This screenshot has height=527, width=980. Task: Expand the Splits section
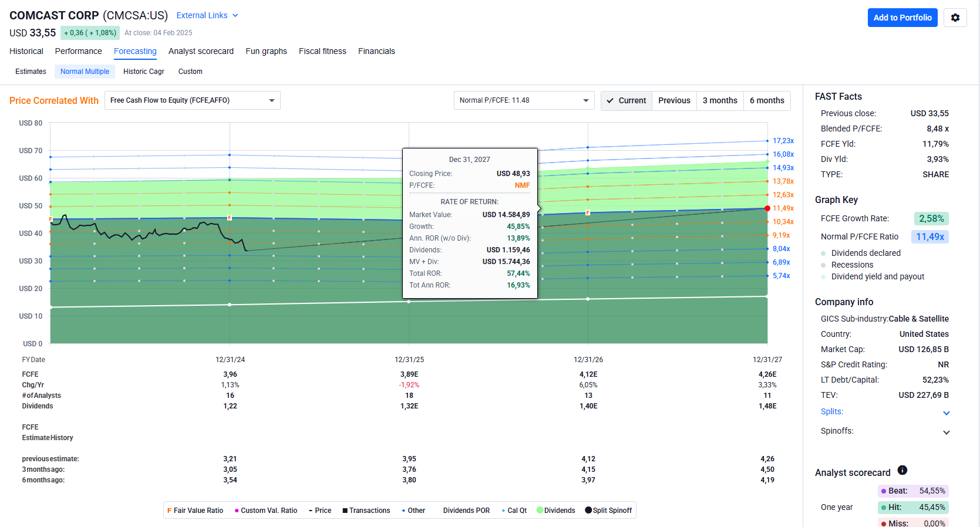click(946, 413)
